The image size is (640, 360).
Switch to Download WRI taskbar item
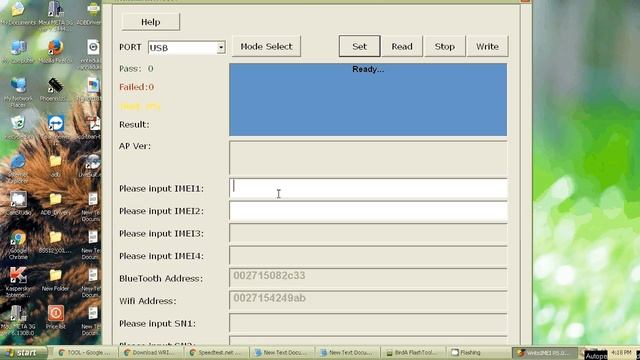150,353
